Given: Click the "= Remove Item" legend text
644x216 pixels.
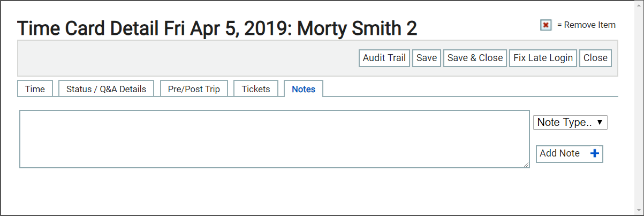Looking at the screenshot, I should point(586,25).
